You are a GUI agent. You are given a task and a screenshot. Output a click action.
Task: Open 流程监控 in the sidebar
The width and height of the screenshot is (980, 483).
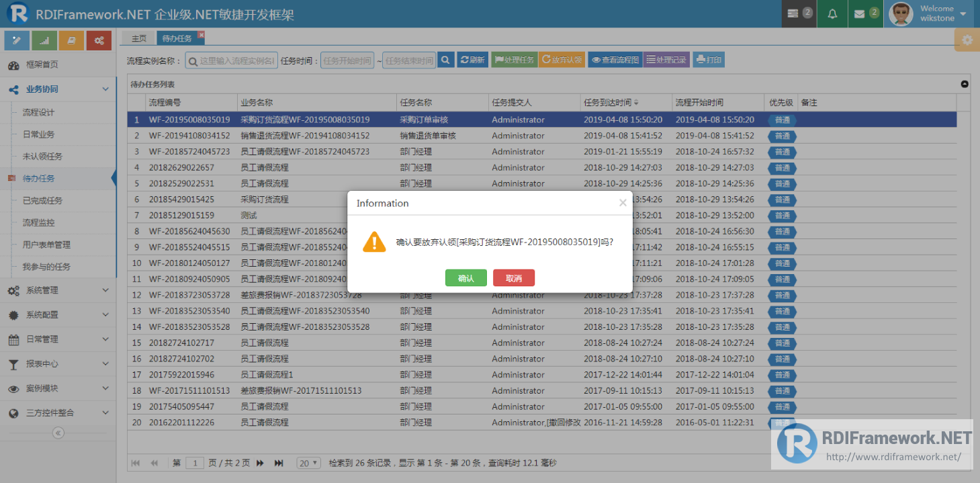click(58, 222)
